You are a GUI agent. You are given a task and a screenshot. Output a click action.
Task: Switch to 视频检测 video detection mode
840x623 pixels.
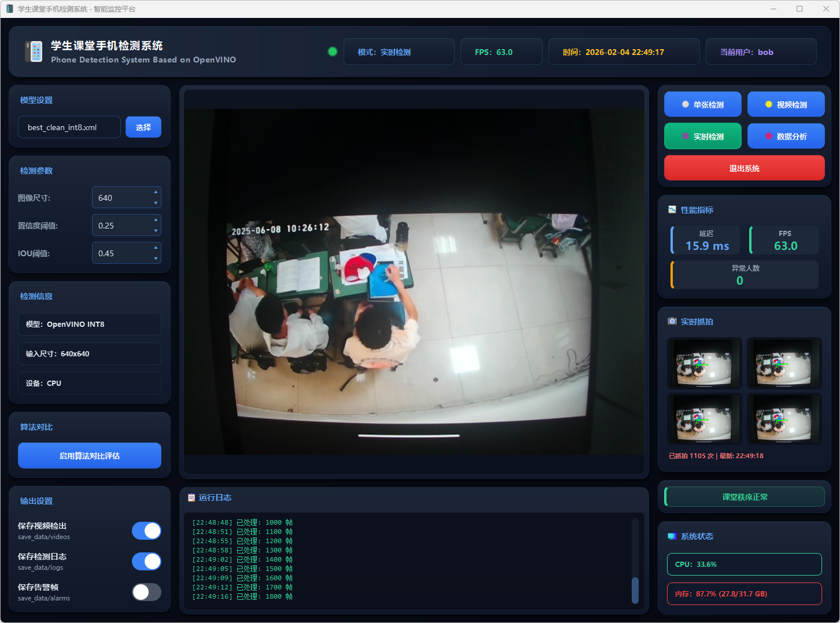(x=786, y=105)
